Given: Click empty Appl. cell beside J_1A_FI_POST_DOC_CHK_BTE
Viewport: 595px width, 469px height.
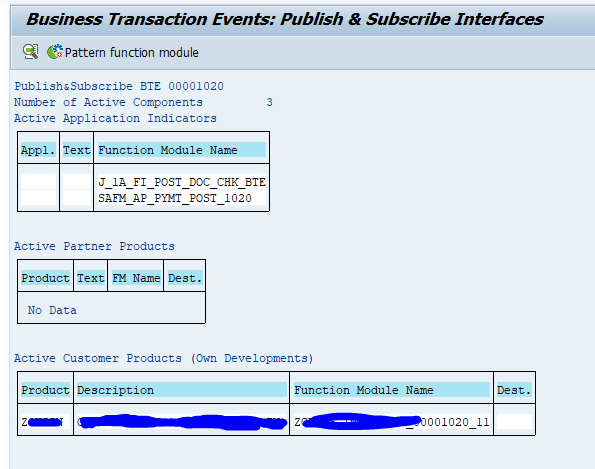Looking at the screenshot, I should [38, 182].
